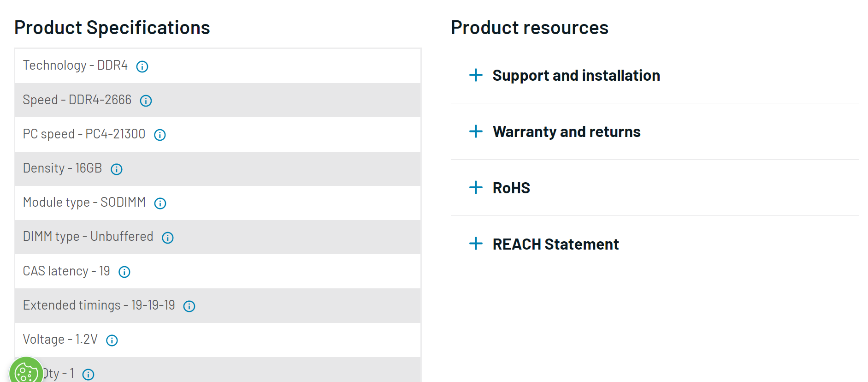
Task: Click the DIMM type - Unbuffered text
Action: [x=88, y=236]
